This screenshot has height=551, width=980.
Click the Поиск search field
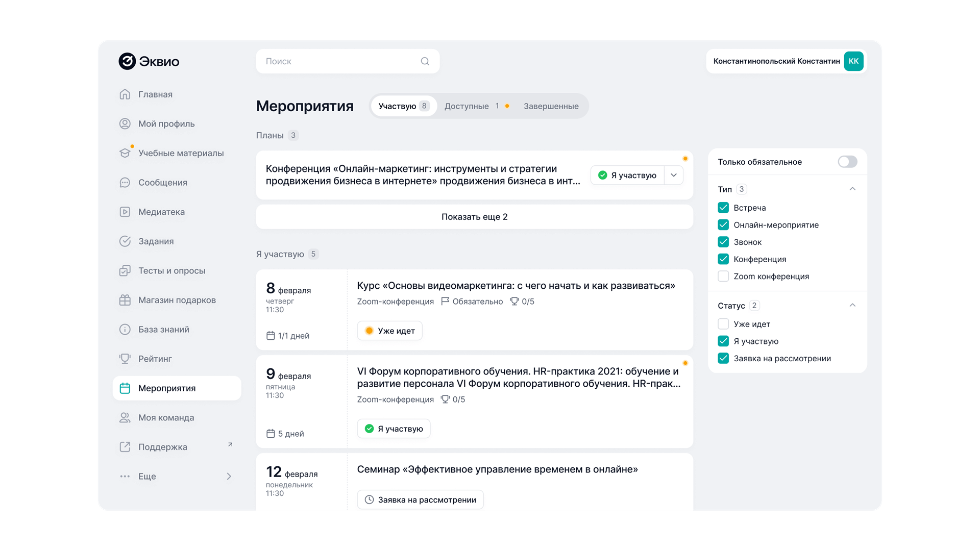348,61
